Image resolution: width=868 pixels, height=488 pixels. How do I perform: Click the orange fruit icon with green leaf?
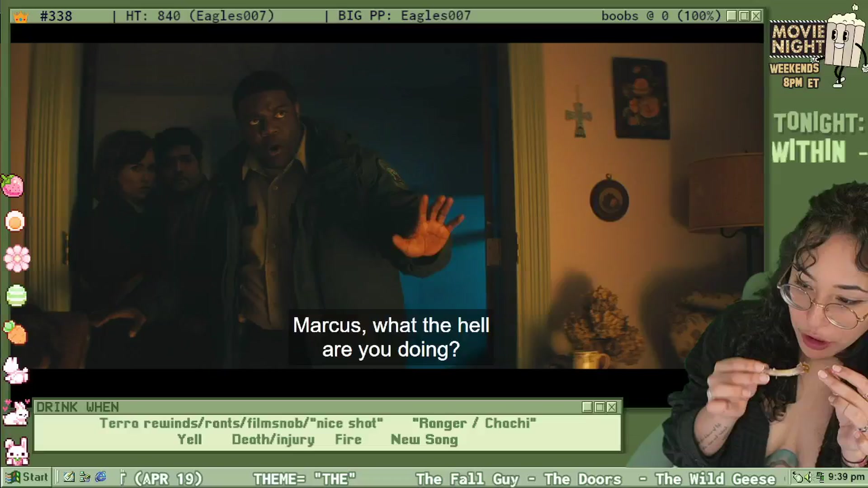[16, 333]
